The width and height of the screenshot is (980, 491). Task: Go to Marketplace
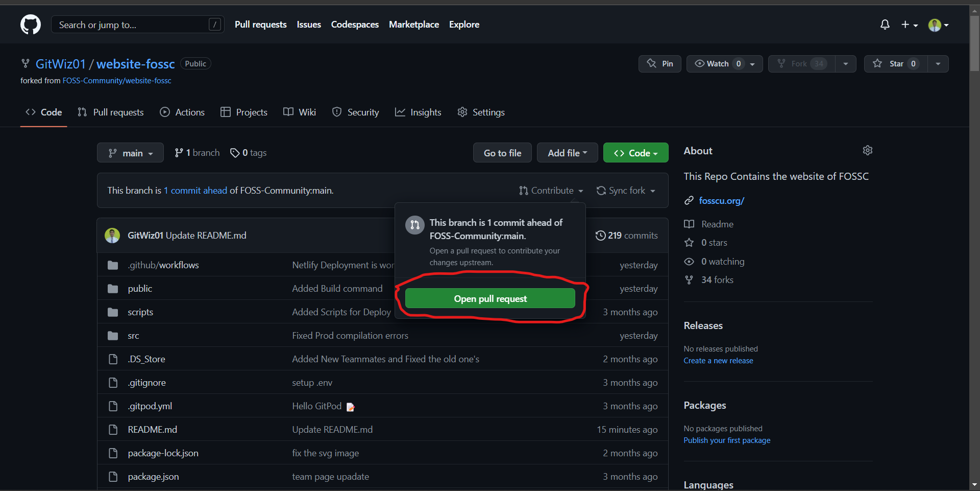pyautogui.click(x=414, y=25)
